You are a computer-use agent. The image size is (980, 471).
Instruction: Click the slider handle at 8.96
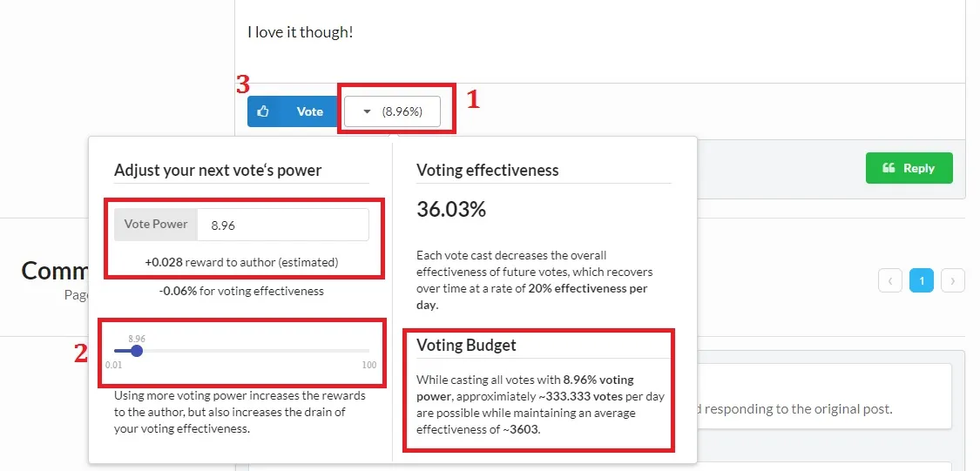(137, 351)
